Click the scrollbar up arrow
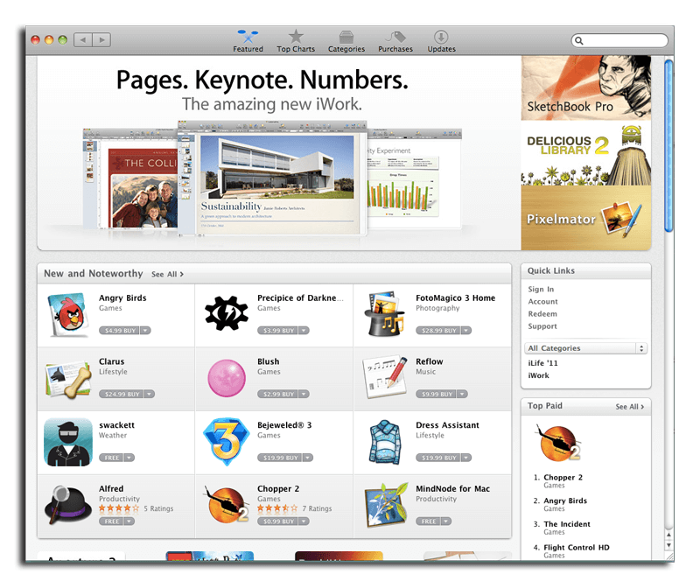Screen dimensions: 700x588 (668, 535)
